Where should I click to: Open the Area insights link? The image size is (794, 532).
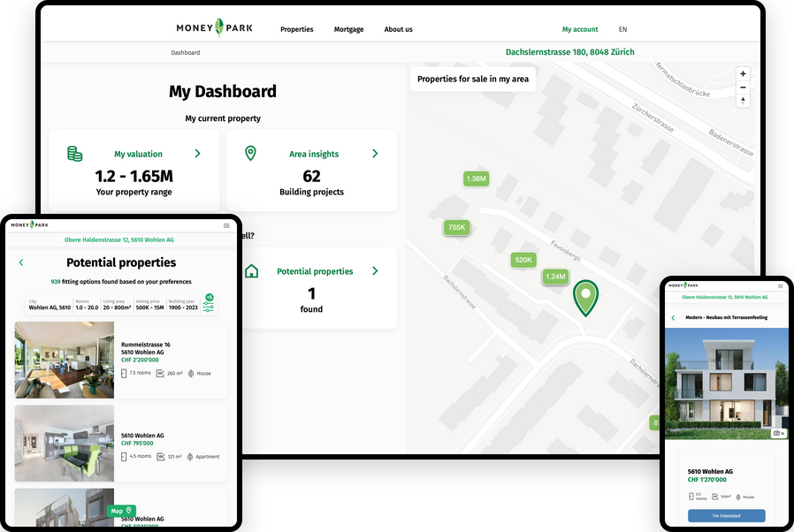[314, 154]
